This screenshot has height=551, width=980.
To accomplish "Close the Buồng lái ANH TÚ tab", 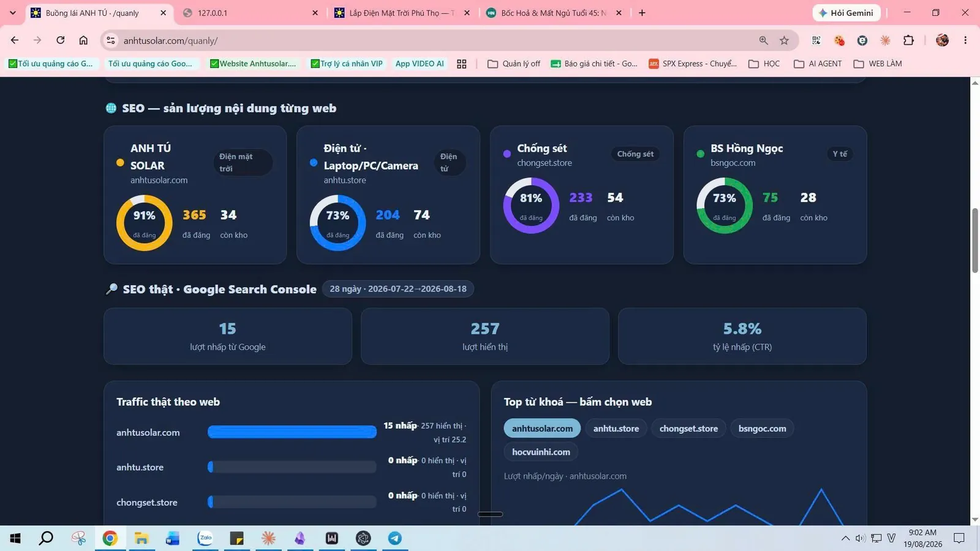I will (x=163, y=13).
